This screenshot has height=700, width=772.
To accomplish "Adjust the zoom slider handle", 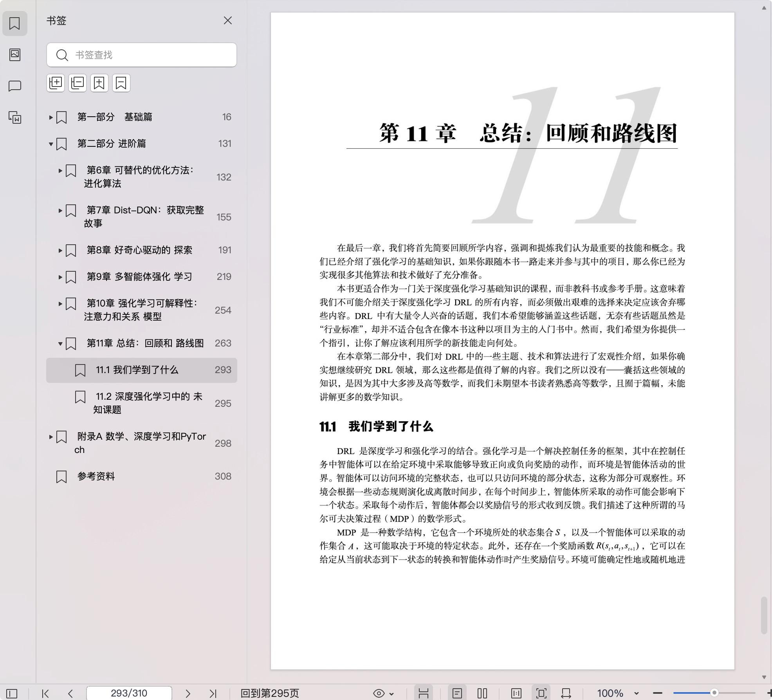I will tap(714, 693).
